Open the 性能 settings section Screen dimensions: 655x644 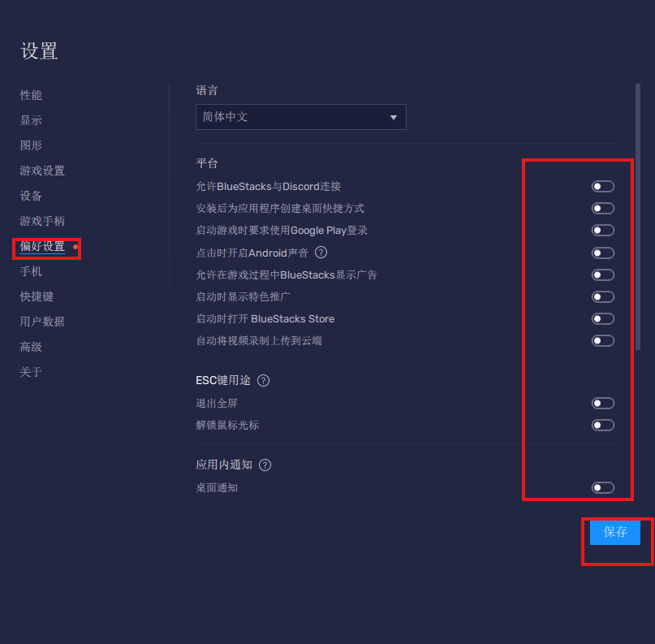pos(31,95)
